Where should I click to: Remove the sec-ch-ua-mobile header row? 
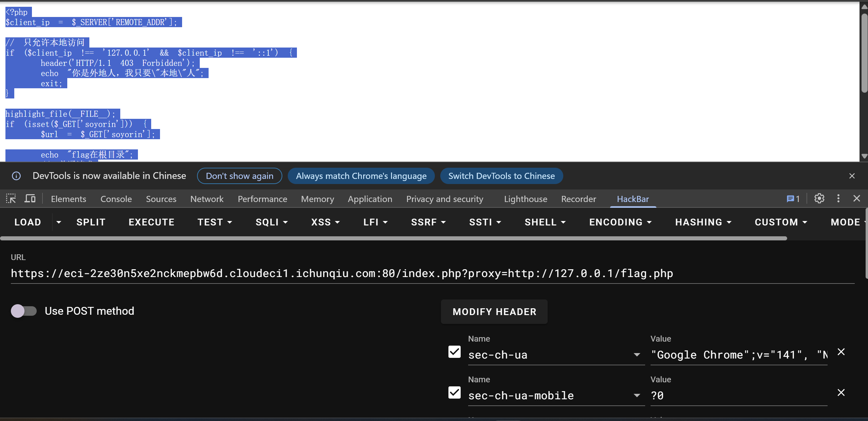(841, 393)
